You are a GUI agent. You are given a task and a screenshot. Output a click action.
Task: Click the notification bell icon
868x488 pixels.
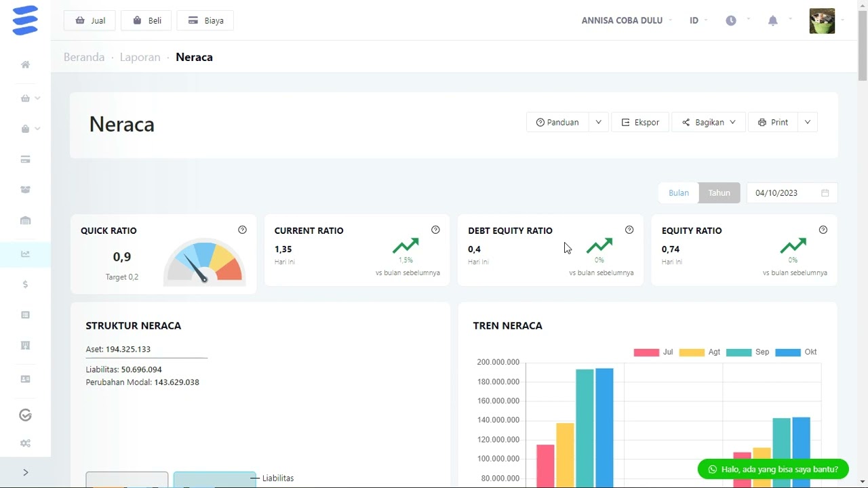pos(772,20)
